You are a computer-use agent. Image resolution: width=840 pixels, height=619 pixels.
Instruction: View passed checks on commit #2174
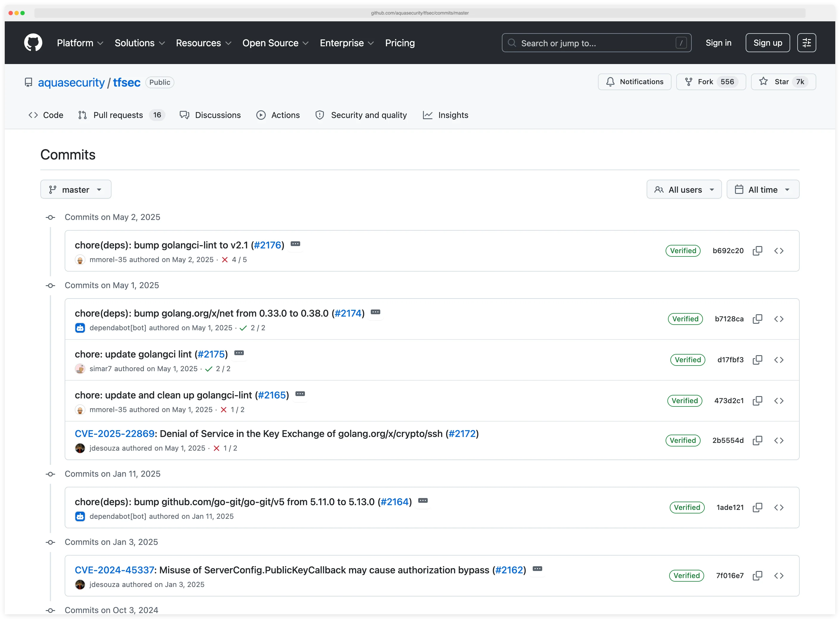pos(252,328)
